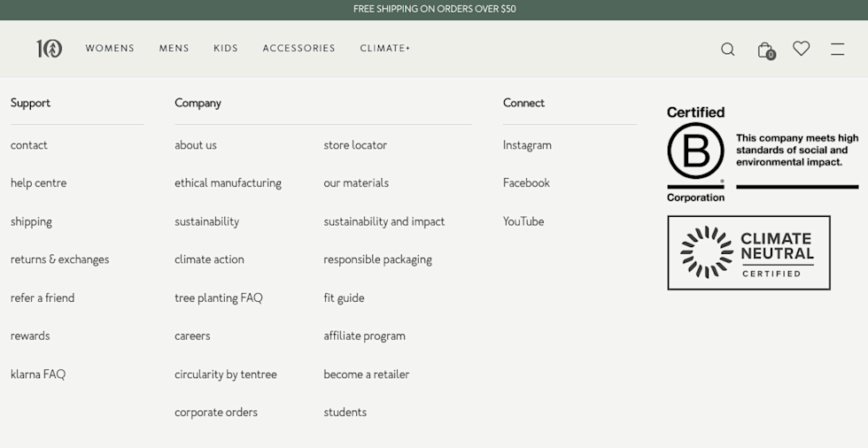Open the store locator link
This screenshot has height=448, width=868.
[x=355, y=145]
